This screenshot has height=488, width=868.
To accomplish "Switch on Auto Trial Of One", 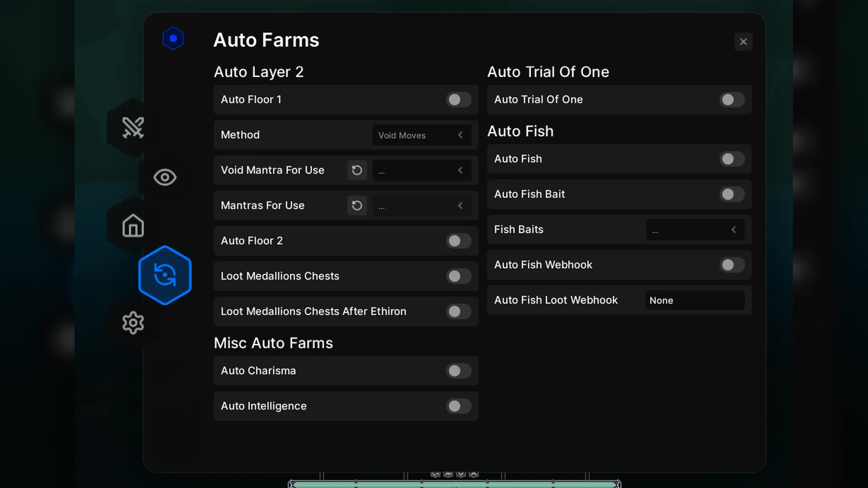I will (x=731, y=100).
